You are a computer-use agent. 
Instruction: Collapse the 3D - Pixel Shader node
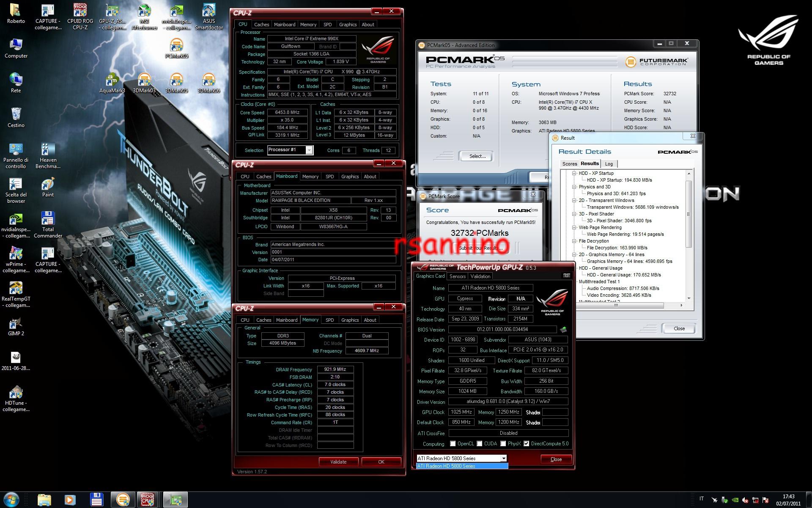coord(574,214)
